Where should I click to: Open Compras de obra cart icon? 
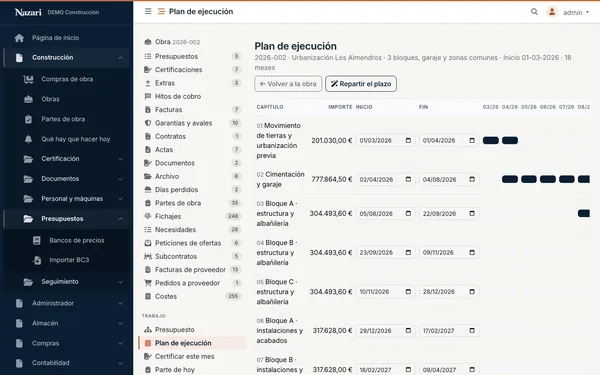pyautogui.click(x=28, y=79)
